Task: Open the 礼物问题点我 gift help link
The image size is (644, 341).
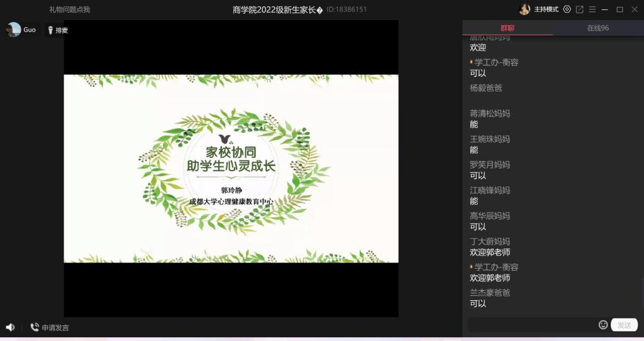Action: 69,9
